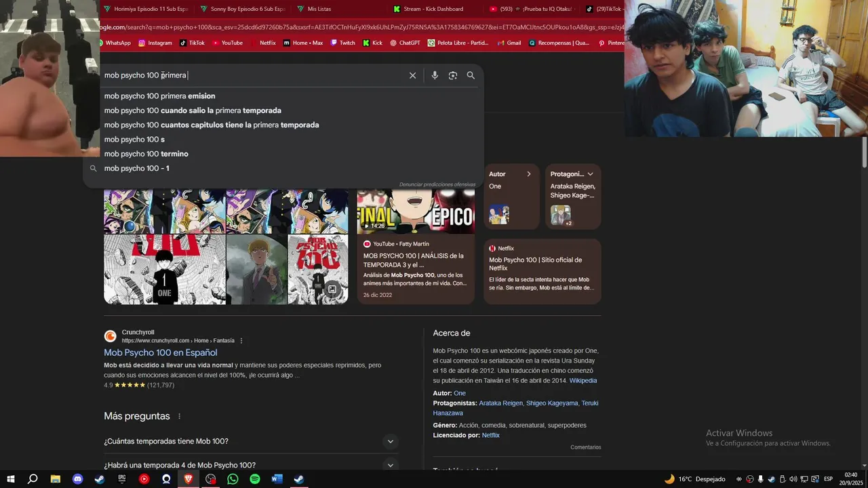This screenshot has height=488, width=868.
Task: Open the TikTok bookmark
Action: pos(192,43)
